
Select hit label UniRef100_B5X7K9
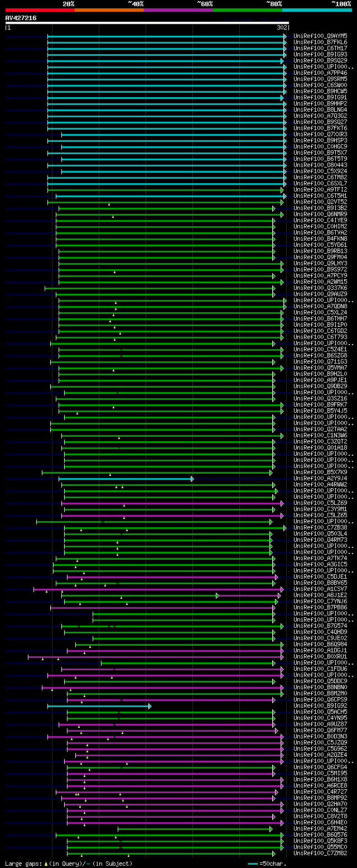pos(321,472)
